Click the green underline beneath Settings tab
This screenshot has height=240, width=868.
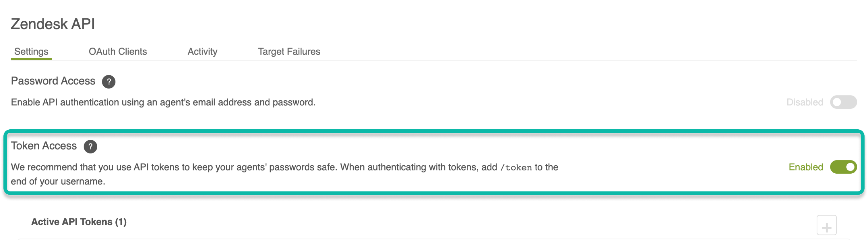click(x=31, y=59)
